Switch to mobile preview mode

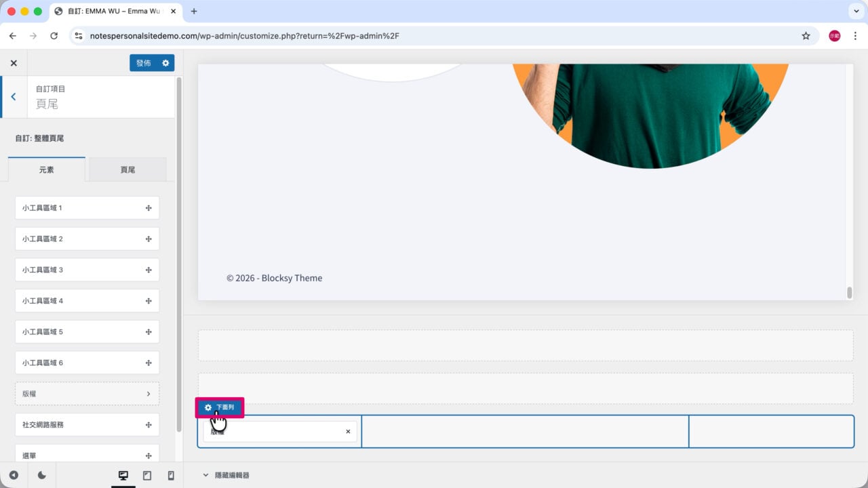[171, 476]
